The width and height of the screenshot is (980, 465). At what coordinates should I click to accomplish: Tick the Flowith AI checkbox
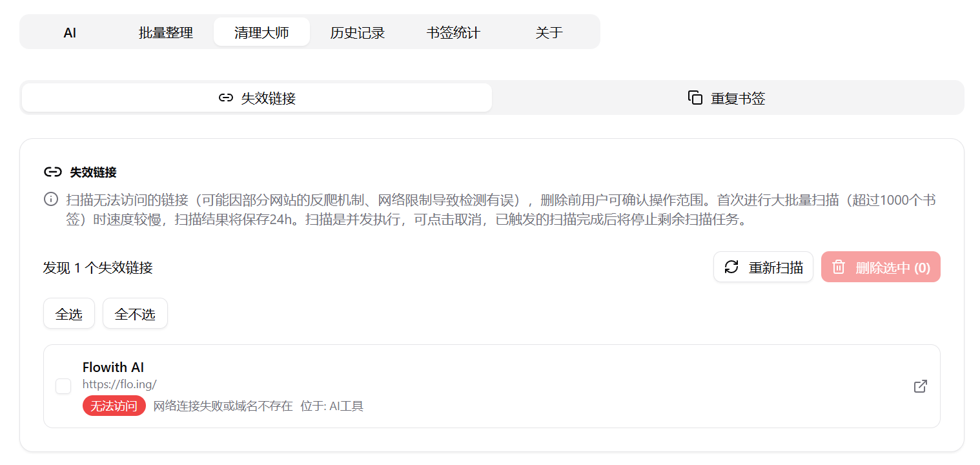click(x=63, y=386)
